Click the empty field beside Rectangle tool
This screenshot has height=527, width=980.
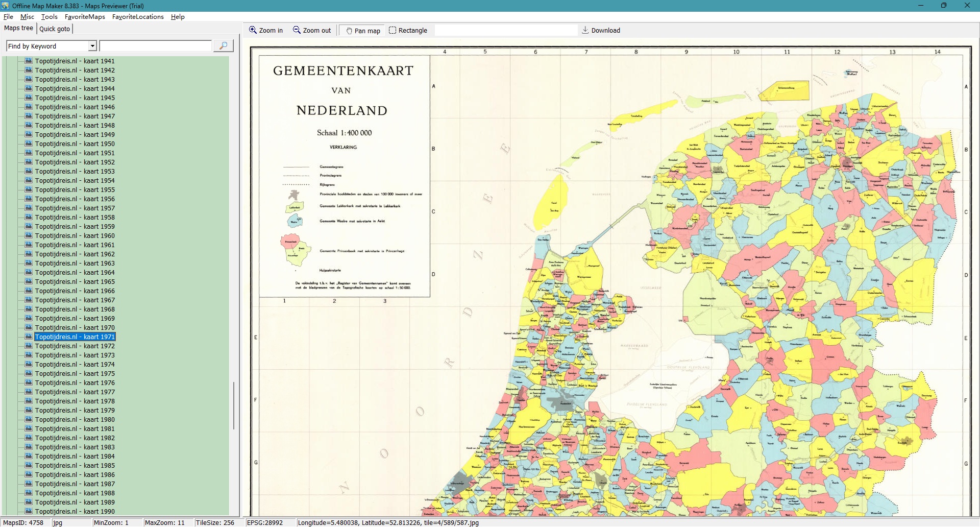tap(505, 31)
